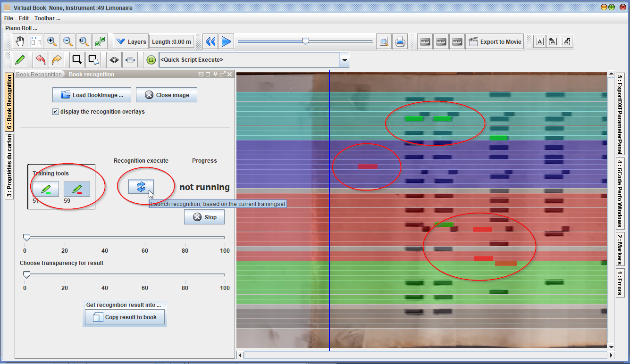Click the zoom in magnifier icon
Viewport: 630px width, 364px height.
pyautogui.click(x=52, y=41)
